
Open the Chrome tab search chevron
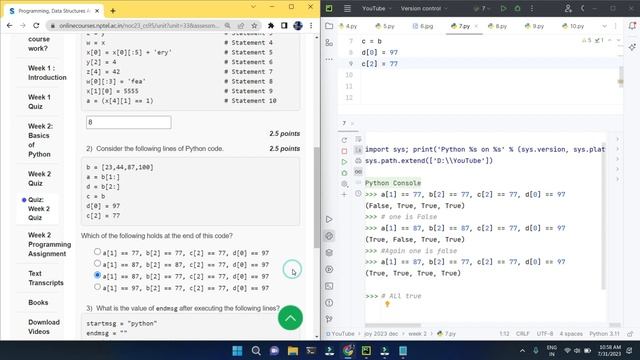click(253, 7)
